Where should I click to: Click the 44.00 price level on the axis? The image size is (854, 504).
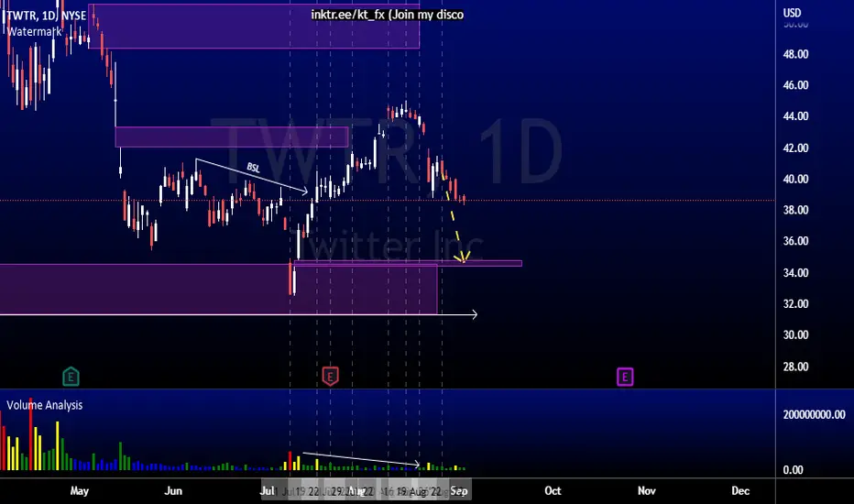(x=795, y=116)
